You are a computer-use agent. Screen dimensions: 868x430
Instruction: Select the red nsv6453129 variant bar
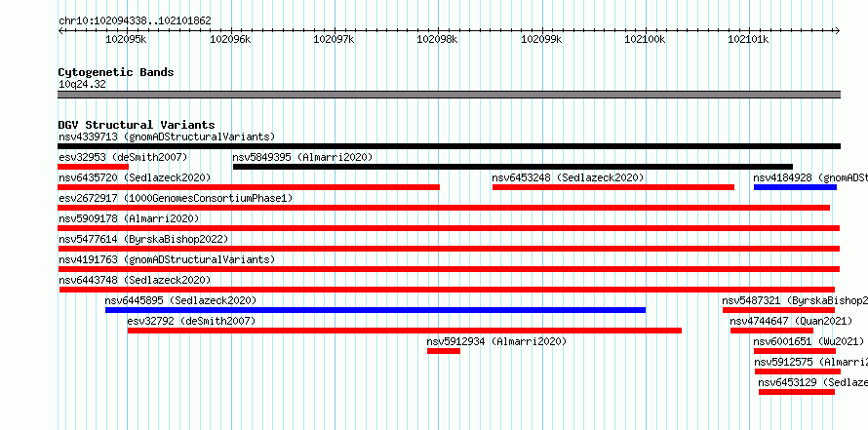click(797, 392)
